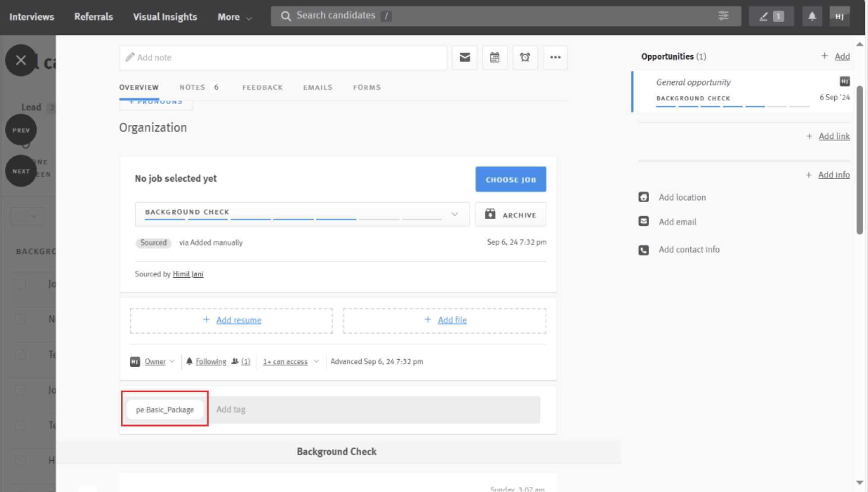The height and width of the screenshot is (492, 868).
Task: Click the Add contact info phone icon
Action: [x=643, y=250]
